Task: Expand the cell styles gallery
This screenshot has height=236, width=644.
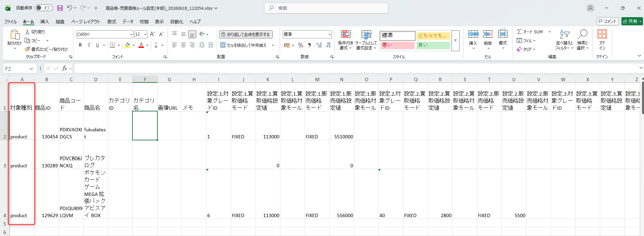Action: 455,41
